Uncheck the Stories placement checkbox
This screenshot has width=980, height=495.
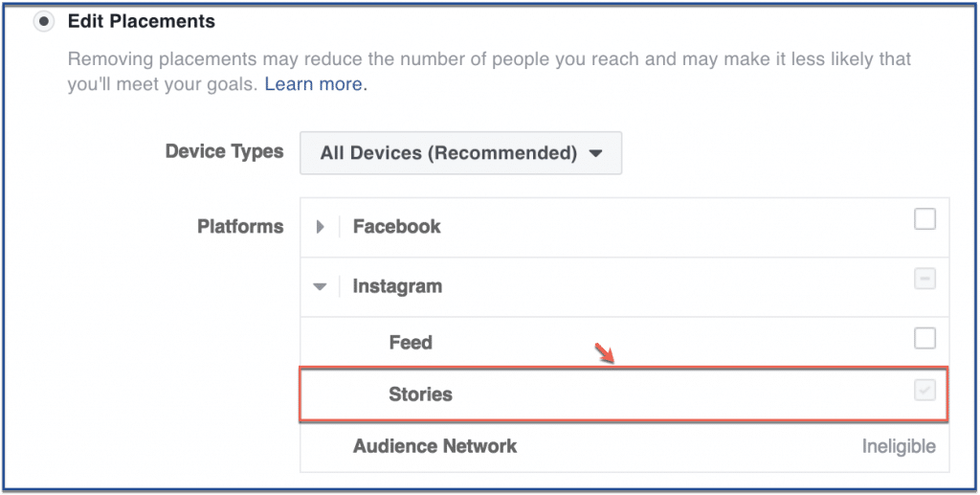click(x=924, y=391)
